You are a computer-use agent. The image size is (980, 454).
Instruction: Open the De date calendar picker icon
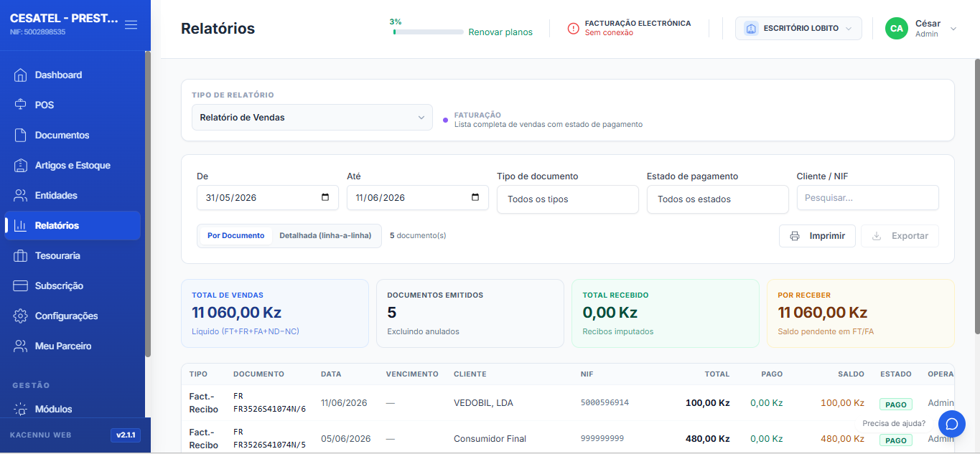tap(325, 197)
